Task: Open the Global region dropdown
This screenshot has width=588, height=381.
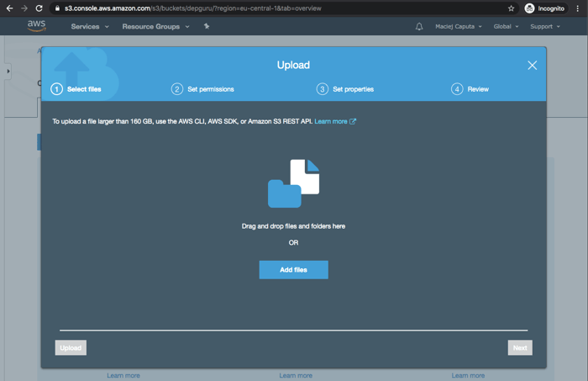Action: point(506,27)
